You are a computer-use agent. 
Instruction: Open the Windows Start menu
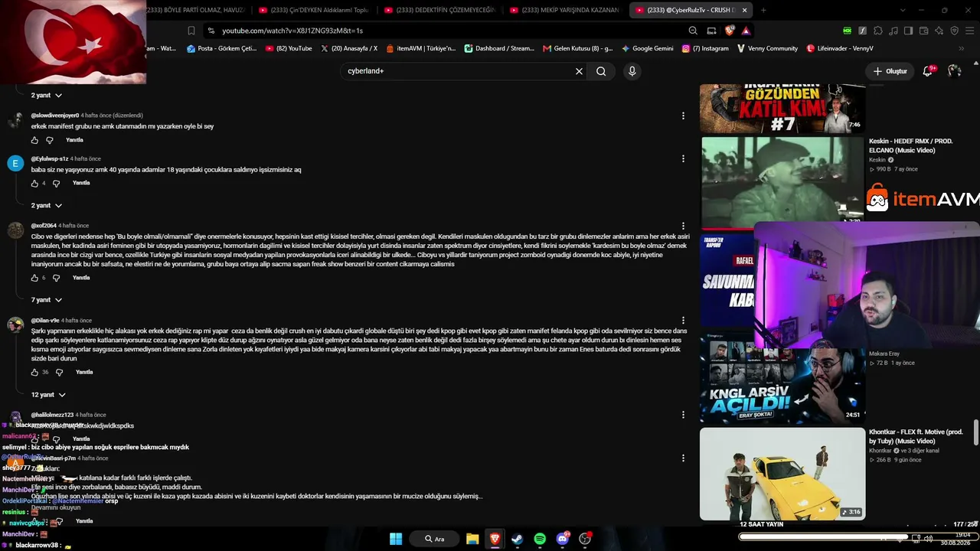tap(396, 539)
